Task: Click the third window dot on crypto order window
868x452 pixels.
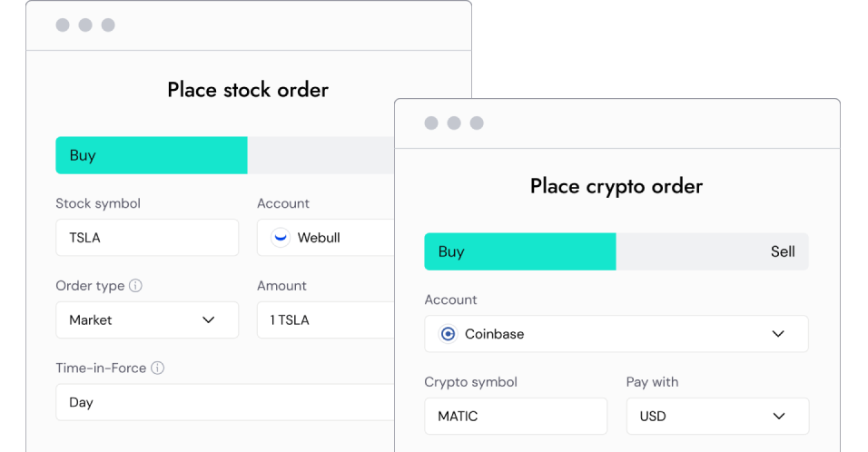Action: coord(477,123)
